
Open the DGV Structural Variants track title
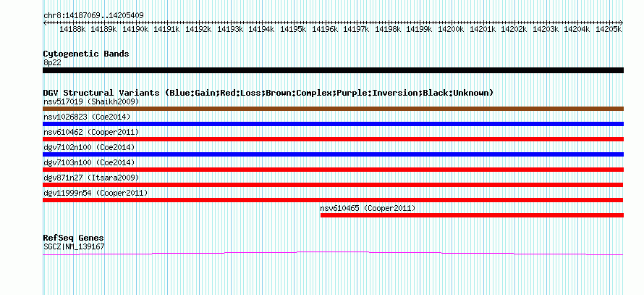click(268, 93)
